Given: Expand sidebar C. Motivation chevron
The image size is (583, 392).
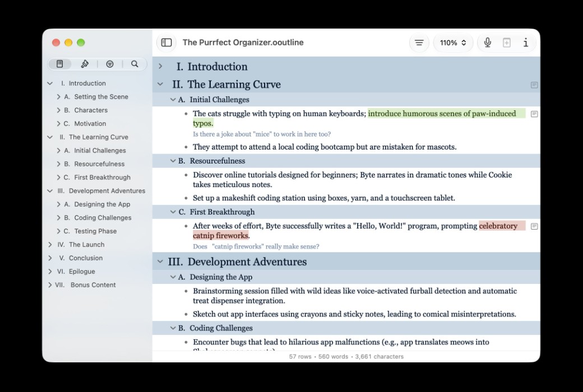Looking at the screenshot, I should coord(58,123).
